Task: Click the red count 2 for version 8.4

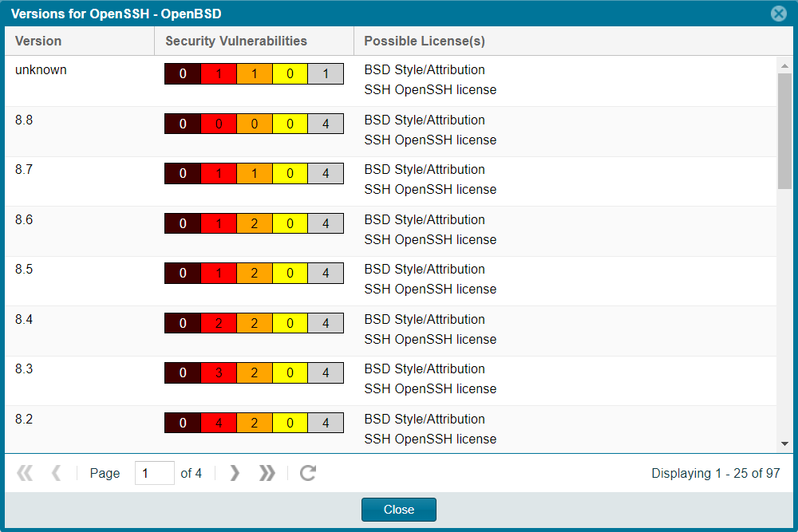Action: point(219,323)
